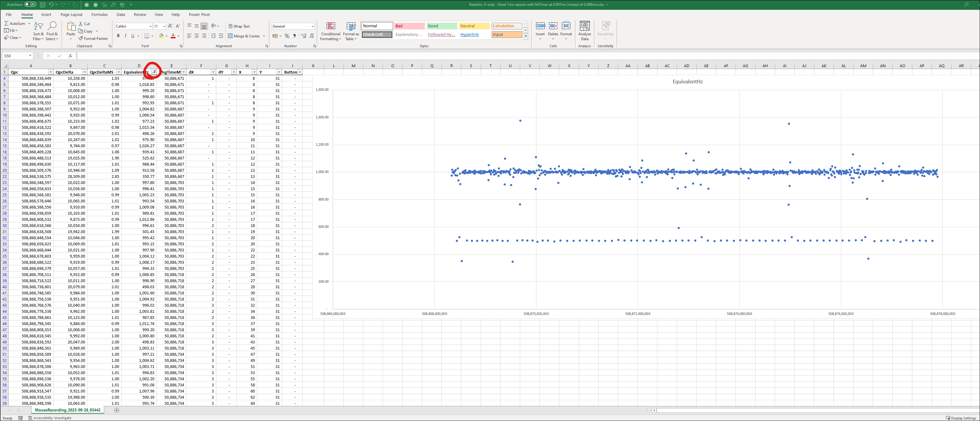Click Increase Font Size icon

click(170, 26)
